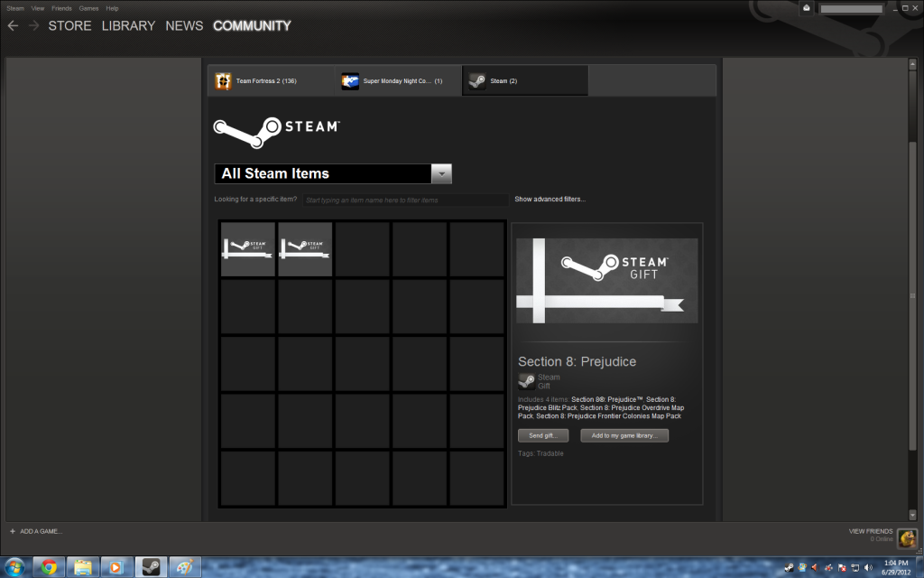Click the back navigation arrow
This screenshot has width=924, height=578.
(x=12, y=26)
